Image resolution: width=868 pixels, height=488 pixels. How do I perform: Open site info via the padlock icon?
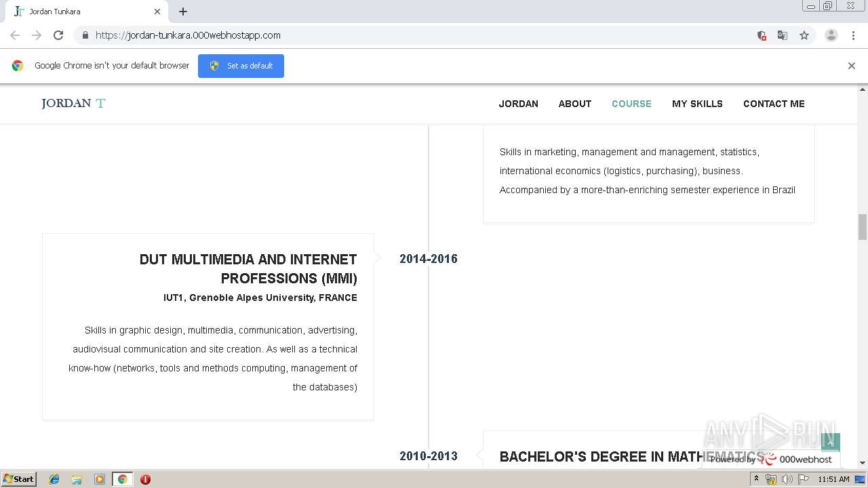tap(85, 35)
